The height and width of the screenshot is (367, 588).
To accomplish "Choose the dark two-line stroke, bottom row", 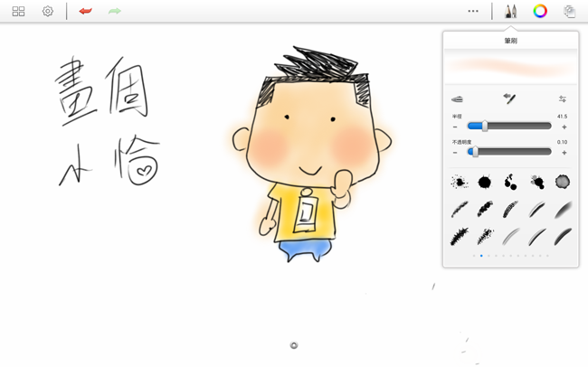I will coord(536,237).
